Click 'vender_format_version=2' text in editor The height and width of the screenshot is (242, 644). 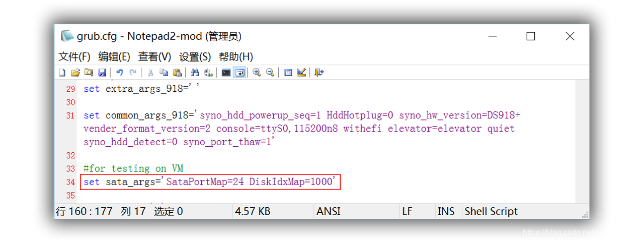(147, 129)
